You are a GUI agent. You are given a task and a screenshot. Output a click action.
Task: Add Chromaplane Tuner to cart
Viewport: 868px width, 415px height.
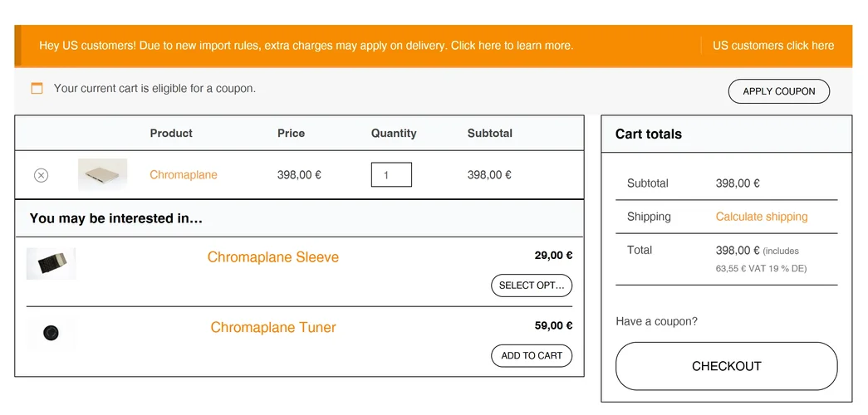[532, 356]
